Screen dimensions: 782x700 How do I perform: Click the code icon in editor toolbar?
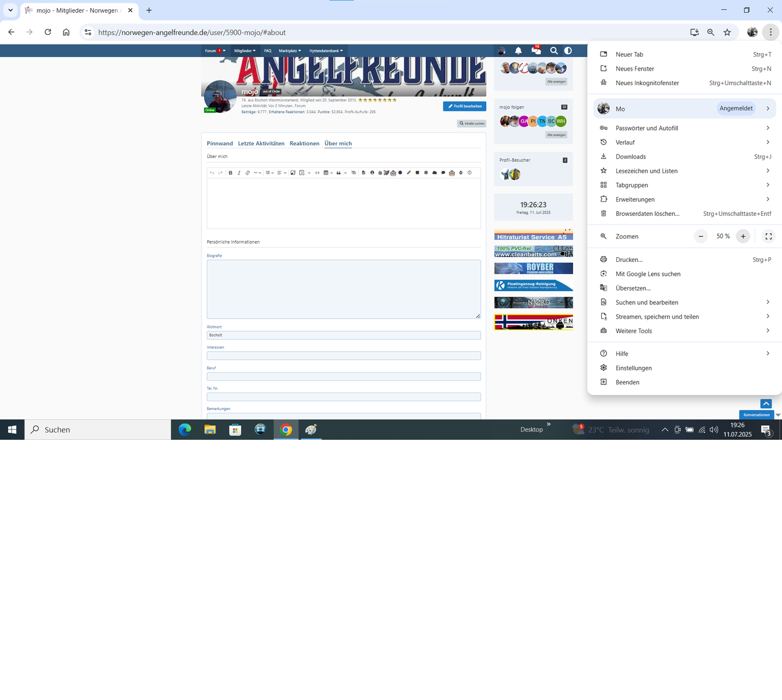click(317, 173)
